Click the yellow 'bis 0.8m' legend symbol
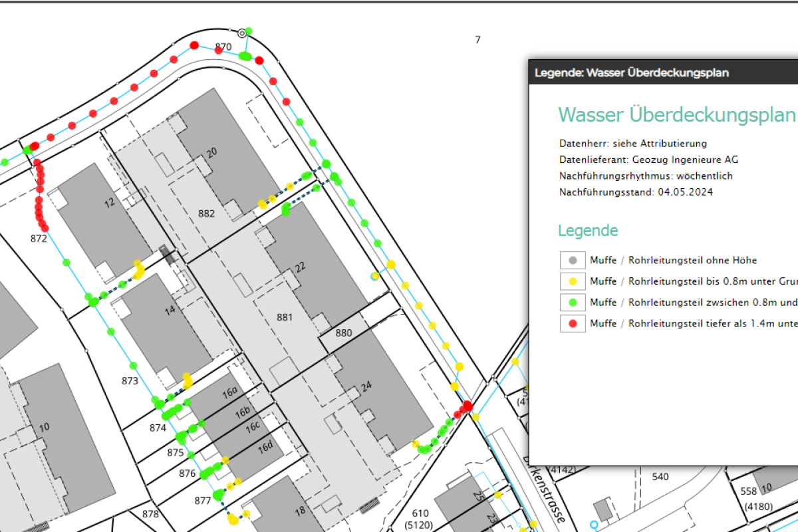 [573, 281]
